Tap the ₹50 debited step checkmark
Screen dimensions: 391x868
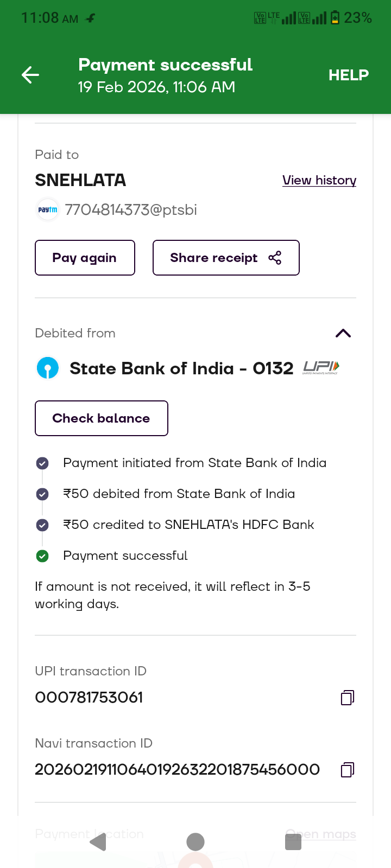(x=42, y=494)
